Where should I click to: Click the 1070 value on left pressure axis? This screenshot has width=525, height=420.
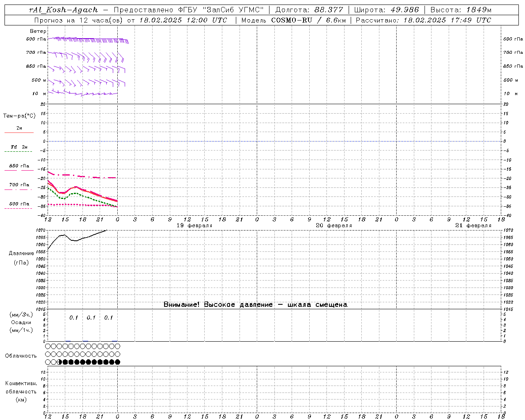(x=41, y=231)
